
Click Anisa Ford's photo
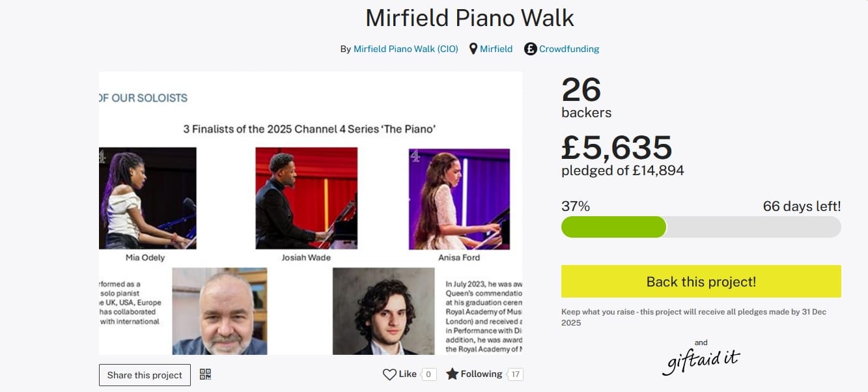click(459, 198)
